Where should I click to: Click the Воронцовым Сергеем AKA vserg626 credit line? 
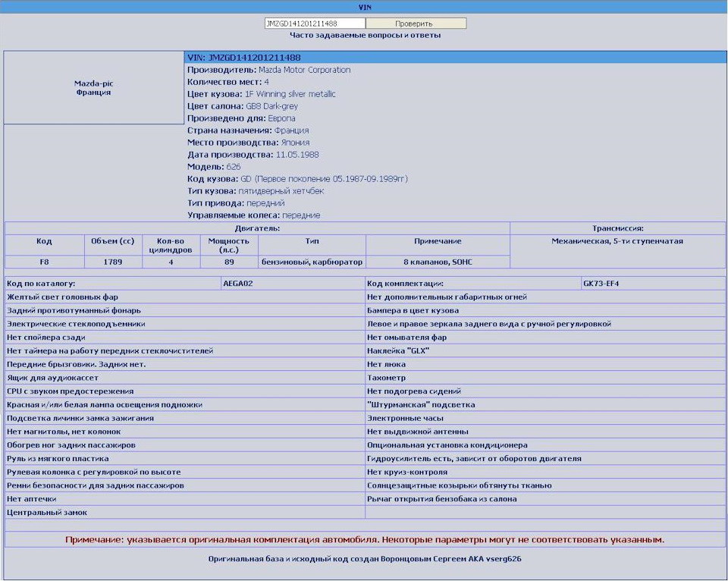click(365, 559)
